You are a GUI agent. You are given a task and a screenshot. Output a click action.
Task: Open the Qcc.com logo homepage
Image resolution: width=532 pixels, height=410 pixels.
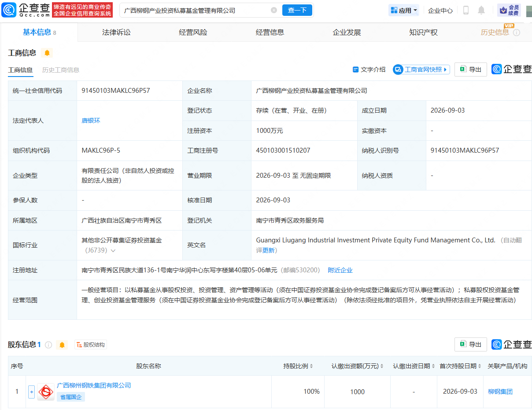[26, 10]
